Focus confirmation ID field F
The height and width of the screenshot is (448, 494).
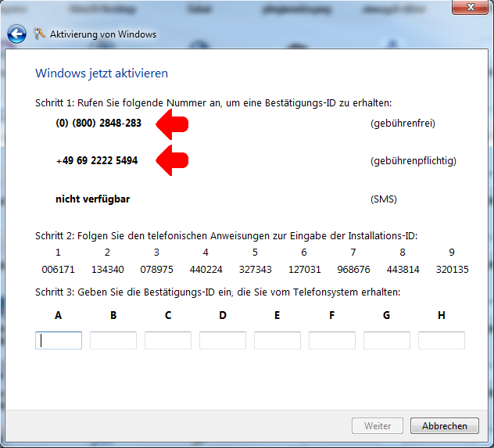click(x=332, y=340)
